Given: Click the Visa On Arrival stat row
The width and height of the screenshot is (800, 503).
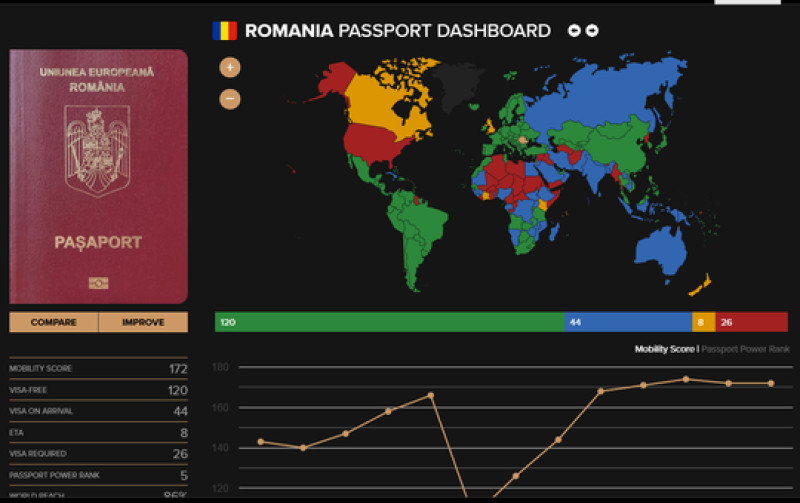Looking at the screenshot, I should click(x=98, y=411).
